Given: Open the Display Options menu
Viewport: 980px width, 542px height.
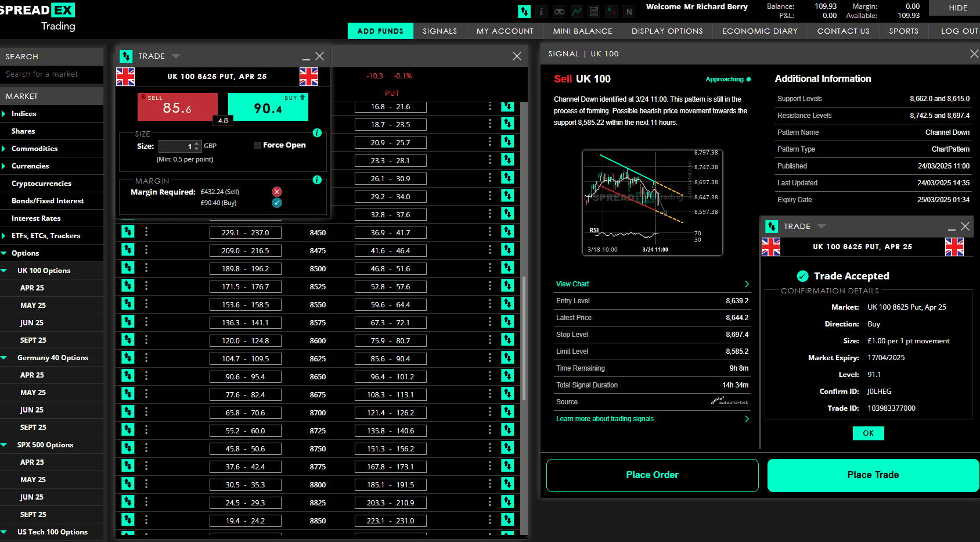Looking at the screenshot, I should click(667, 31).
